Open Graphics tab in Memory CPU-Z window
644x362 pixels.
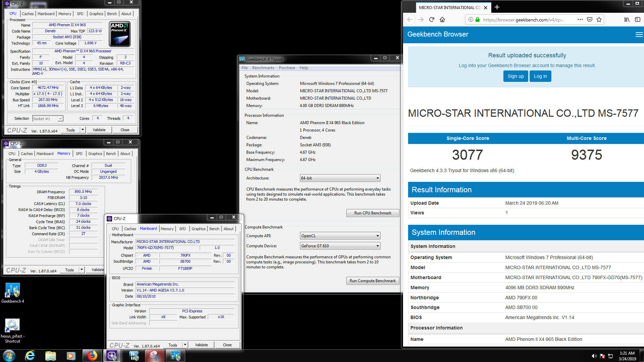[x=95, y=154]
